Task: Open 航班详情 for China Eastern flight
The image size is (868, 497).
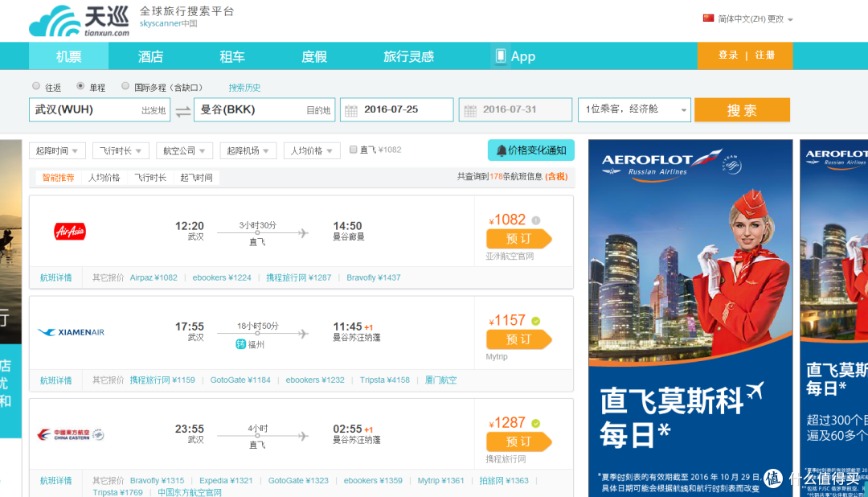Action: (56, 480)
